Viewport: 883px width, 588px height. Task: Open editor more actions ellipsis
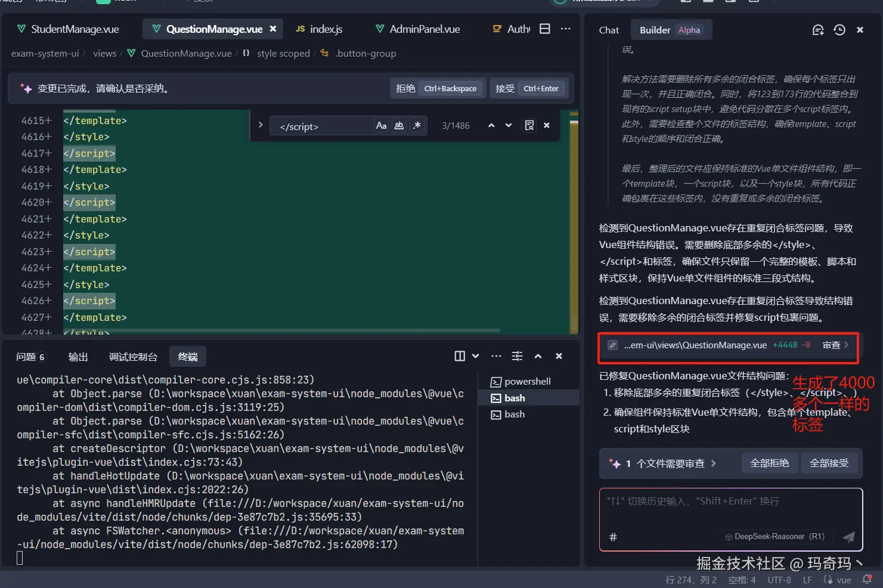pos(566,29)
